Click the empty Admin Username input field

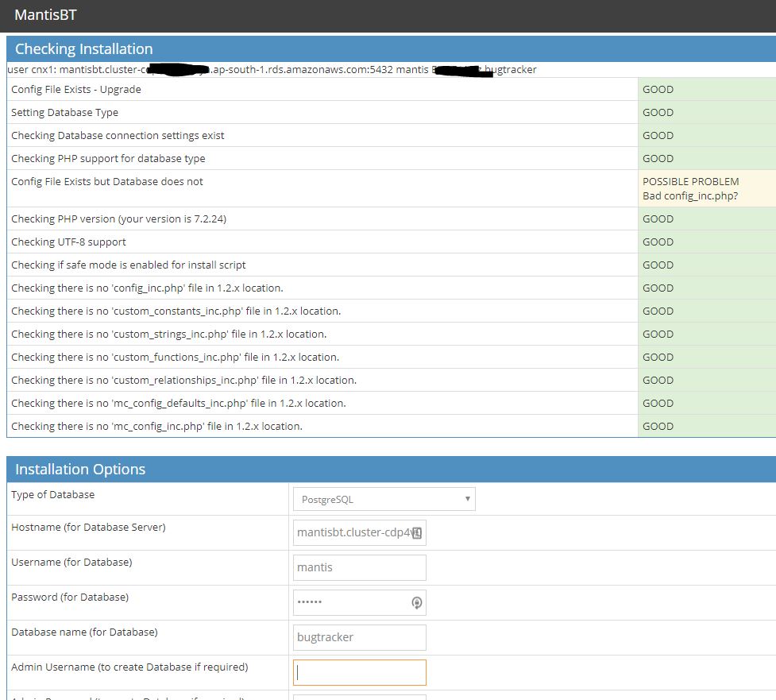359,672
